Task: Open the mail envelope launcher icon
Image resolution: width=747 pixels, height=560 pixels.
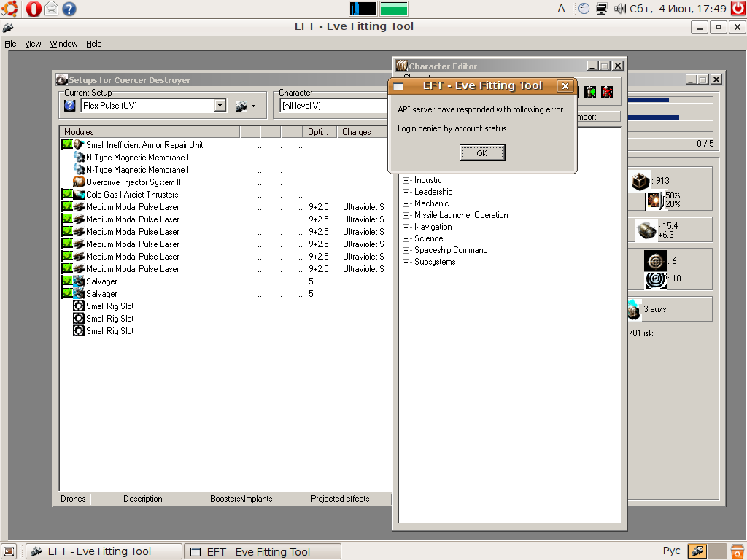Action: (52, 9)
